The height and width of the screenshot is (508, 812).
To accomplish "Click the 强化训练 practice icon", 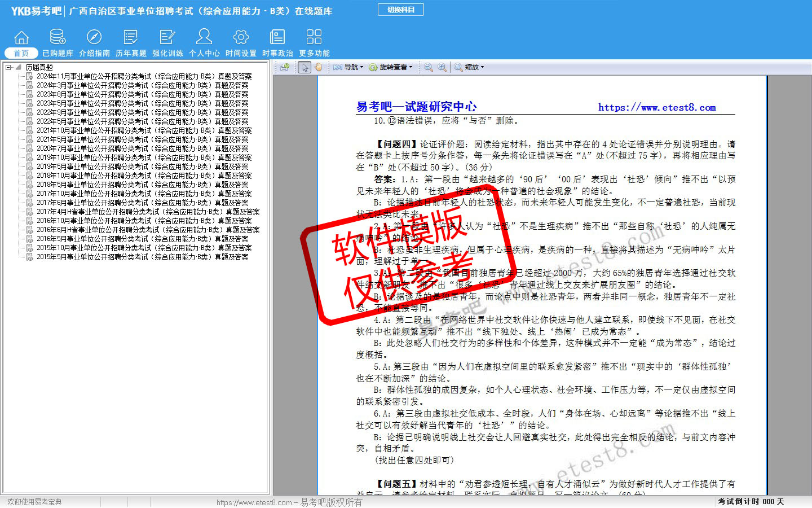I will (x=167, y=38).
